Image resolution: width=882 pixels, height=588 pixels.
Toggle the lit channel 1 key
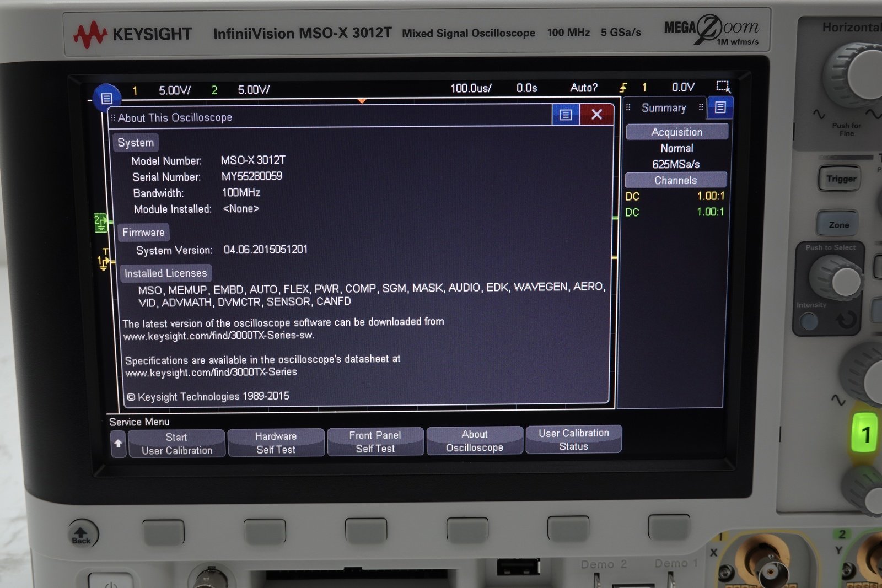(x=865, y=434)
